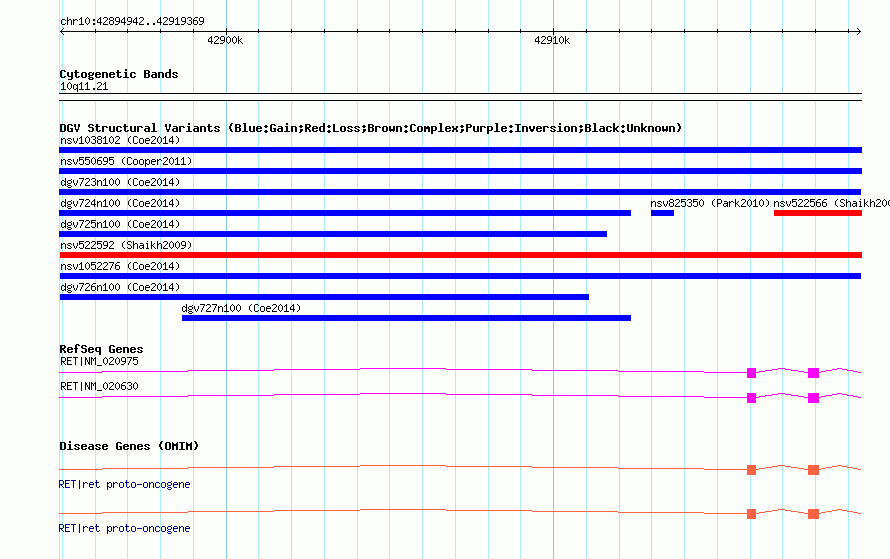Click the RefSeq Genes track title
This screenshot has height=559, width=890.
point(101,349)
